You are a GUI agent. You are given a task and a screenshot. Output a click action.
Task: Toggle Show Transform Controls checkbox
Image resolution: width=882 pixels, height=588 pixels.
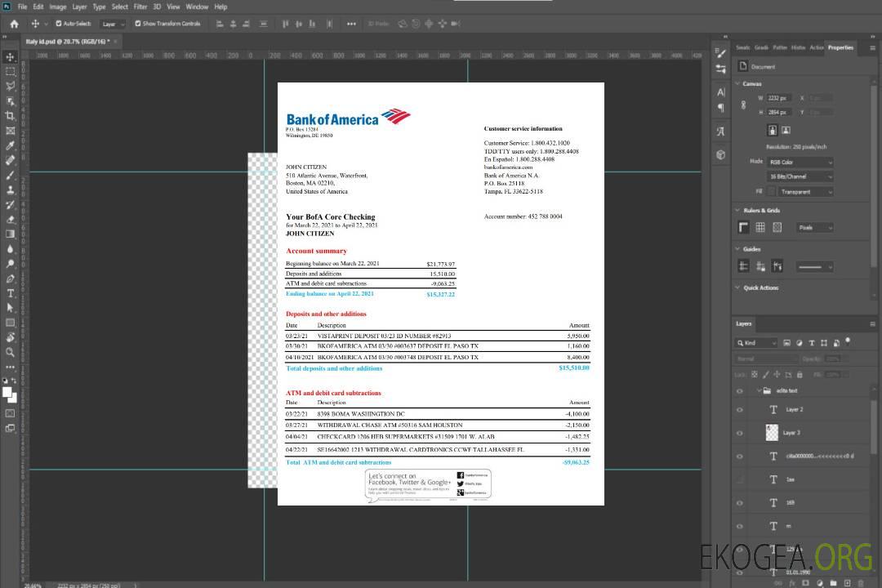[138, 24]
